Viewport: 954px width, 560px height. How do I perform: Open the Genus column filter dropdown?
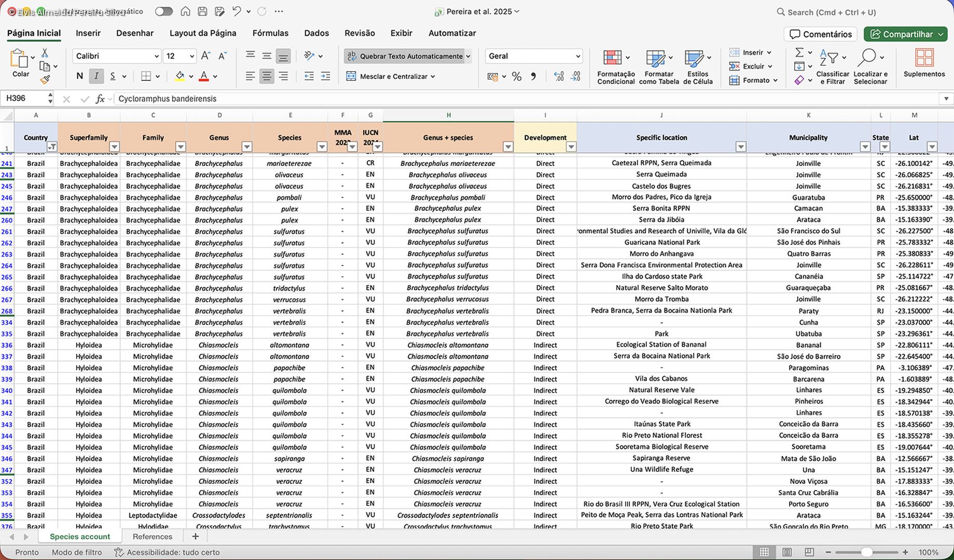[x=247, y=147]
